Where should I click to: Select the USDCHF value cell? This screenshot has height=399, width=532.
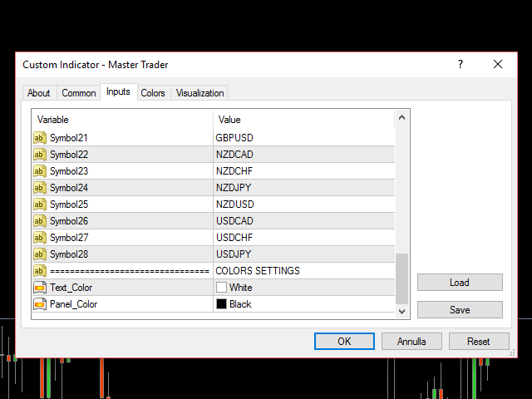click(x=304, y=238)
